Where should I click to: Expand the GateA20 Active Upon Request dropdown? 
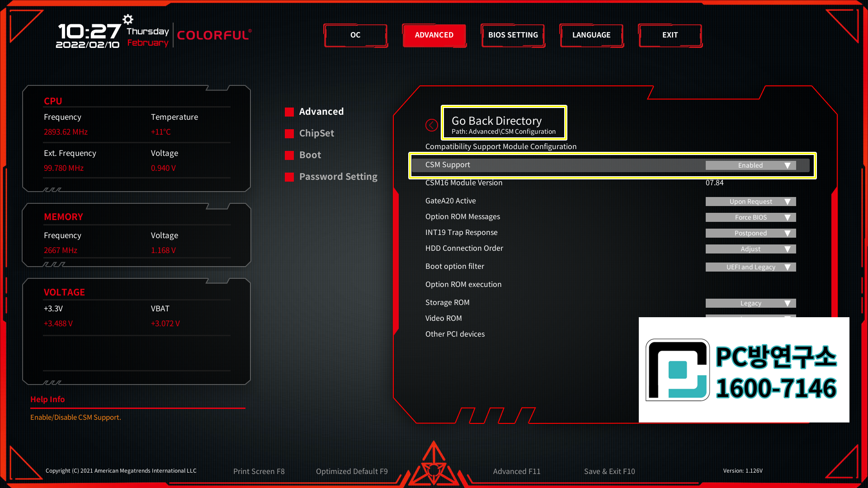click(x=750, y=202)
